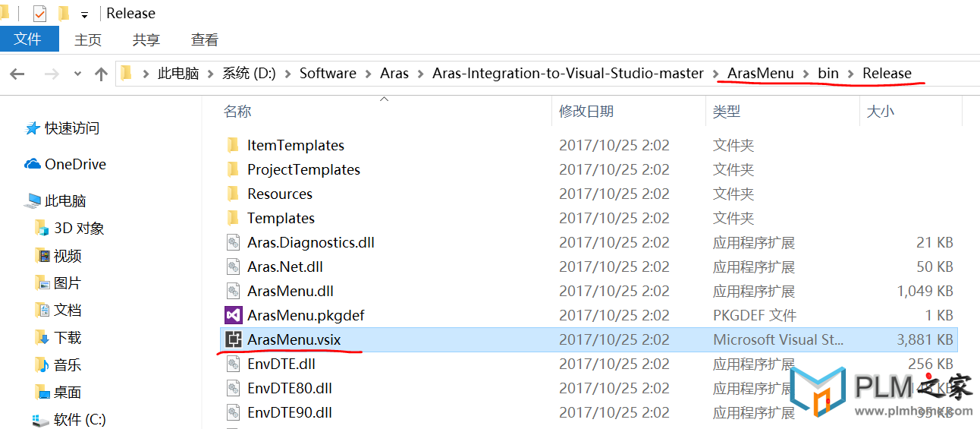Click ArasMenu in the address breadcrumb
This screenshot has height=429, width=980.
[x=761, y=74]
